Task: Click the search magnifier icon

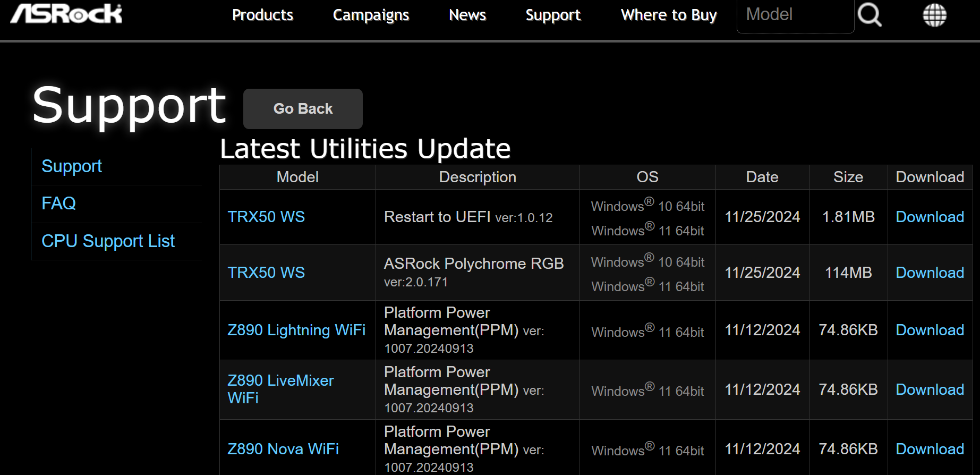Action: (870, 15)
